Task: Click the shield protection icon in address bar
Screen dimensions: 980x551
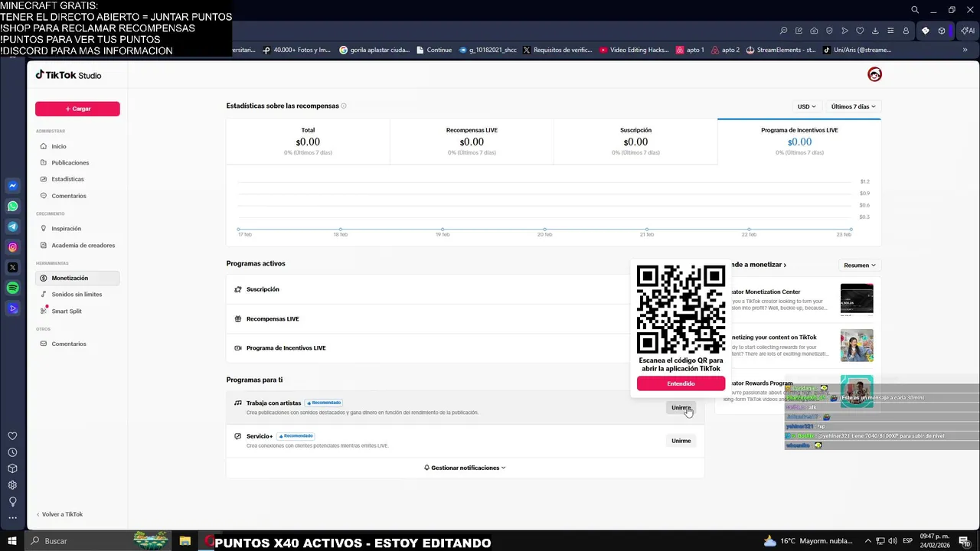Action: tap(829, 31)
